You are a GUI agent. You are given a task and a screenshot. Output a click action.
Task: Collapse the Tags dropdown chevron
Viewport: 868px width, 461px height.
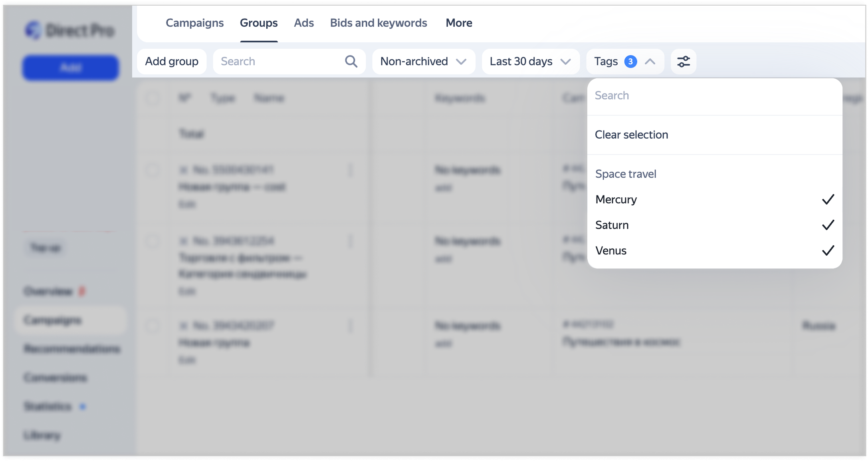click(650, 62)
